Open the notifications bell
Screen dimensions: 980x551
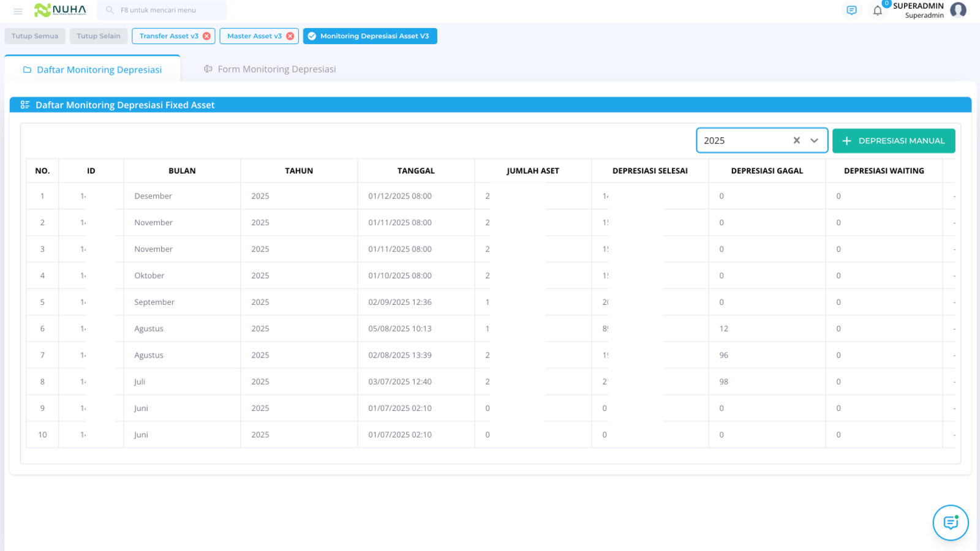tap(878, 10)
